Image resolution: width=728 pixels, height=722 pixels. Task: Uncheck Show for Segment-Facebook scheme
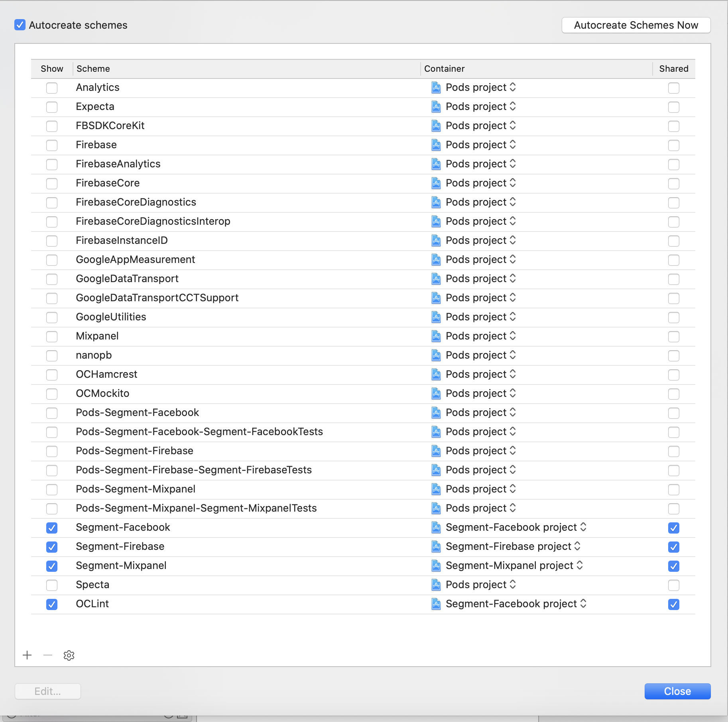(52, 528)
